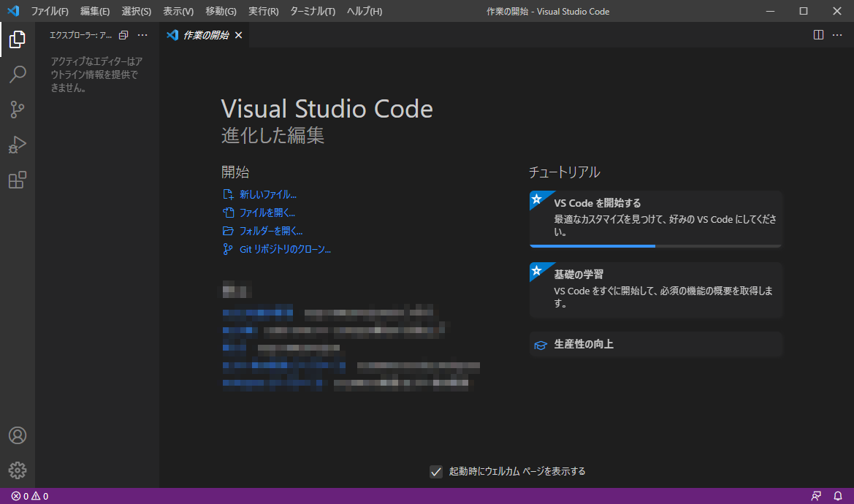Click the feedback icon in status bar

point(816,496)
